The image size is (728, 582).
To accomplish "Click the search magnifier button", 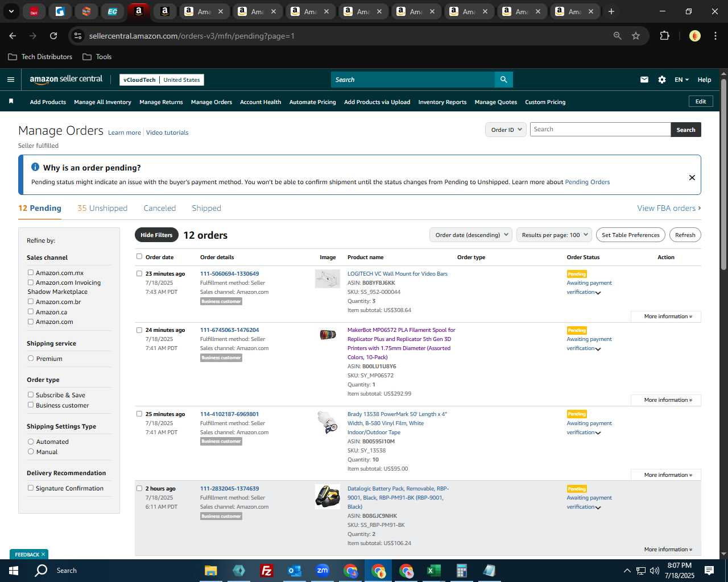I will tap(503, 80).
